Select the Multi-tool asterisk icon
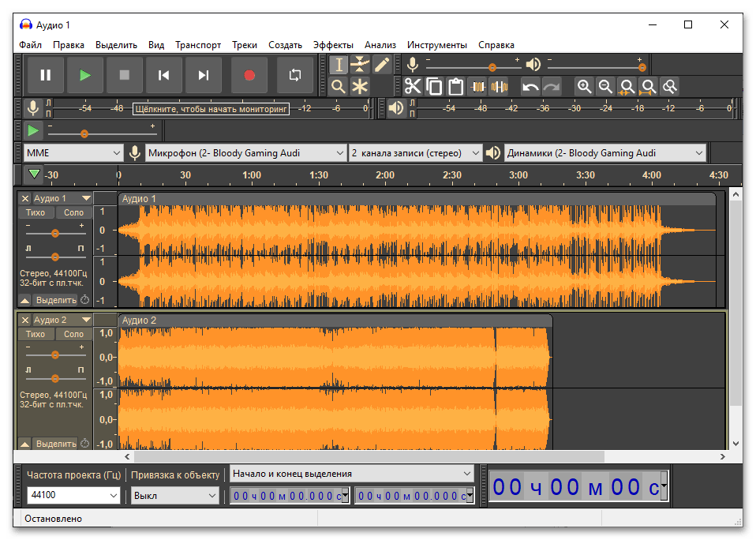756x540 pixels. tap(360, 86)
